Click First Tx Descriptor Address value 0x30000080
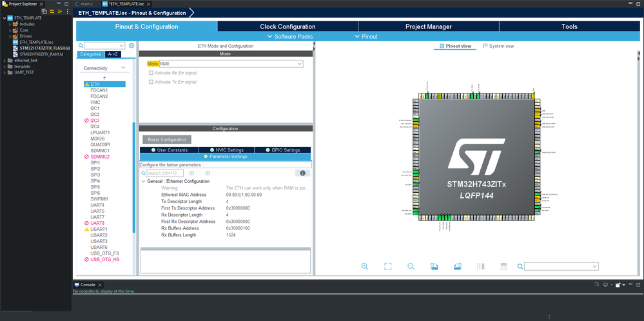644x321 pixels. 238,208
